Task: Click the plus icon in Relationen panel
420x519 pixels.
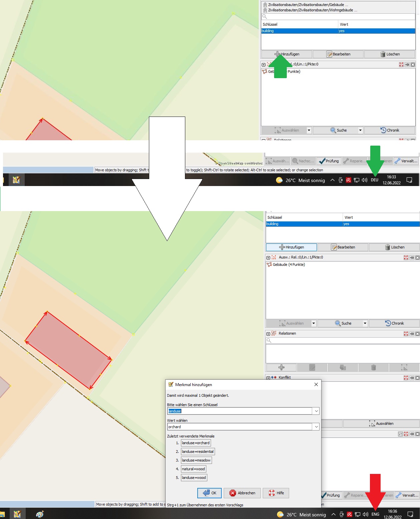Action: click(x=281, y=367)
